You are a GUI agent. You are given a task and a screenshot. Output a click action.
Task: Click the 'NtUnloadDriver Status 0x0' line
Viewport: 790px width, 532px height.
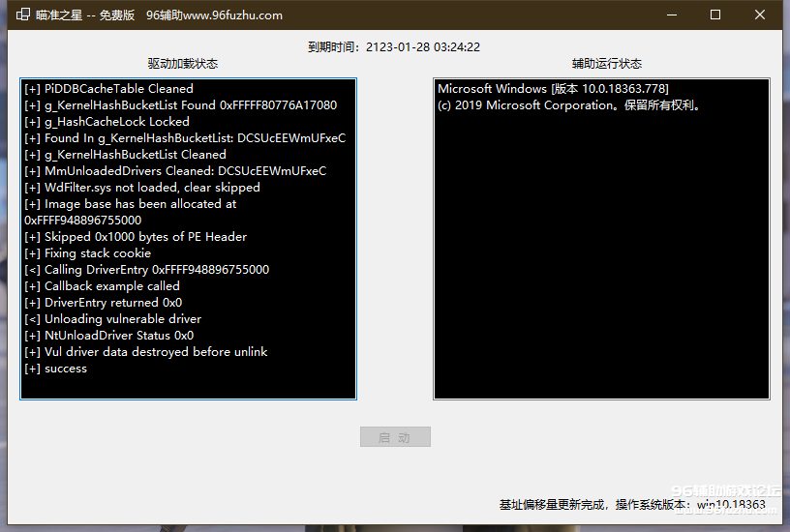click(x=108, y=336)
